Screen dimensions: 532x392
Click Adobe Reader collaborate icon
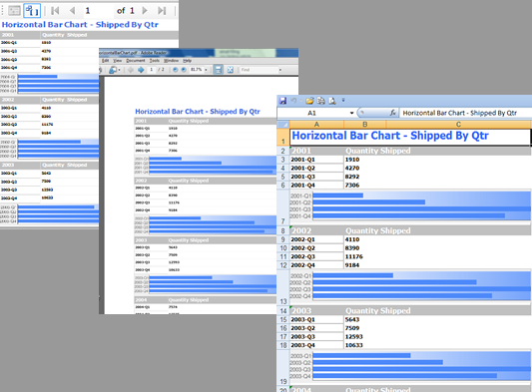(113, 70)
